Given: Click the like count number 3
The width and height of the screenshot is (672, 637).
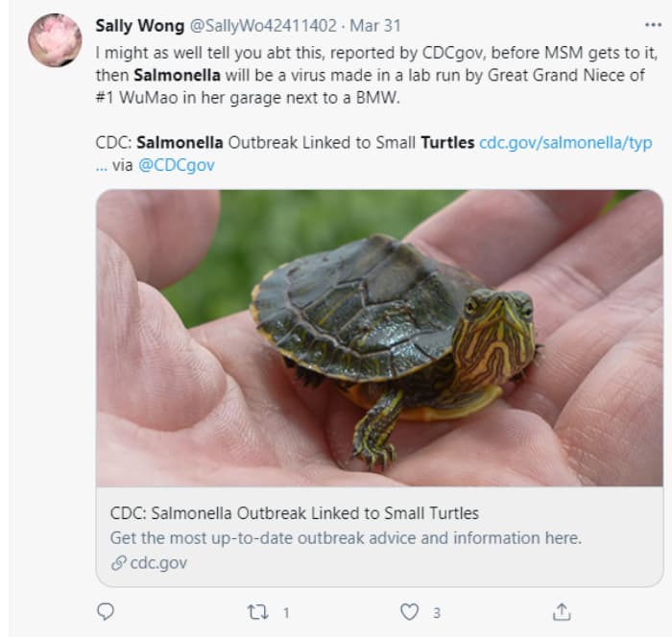Looking at the screenshot, I should [x=437, y=612].
